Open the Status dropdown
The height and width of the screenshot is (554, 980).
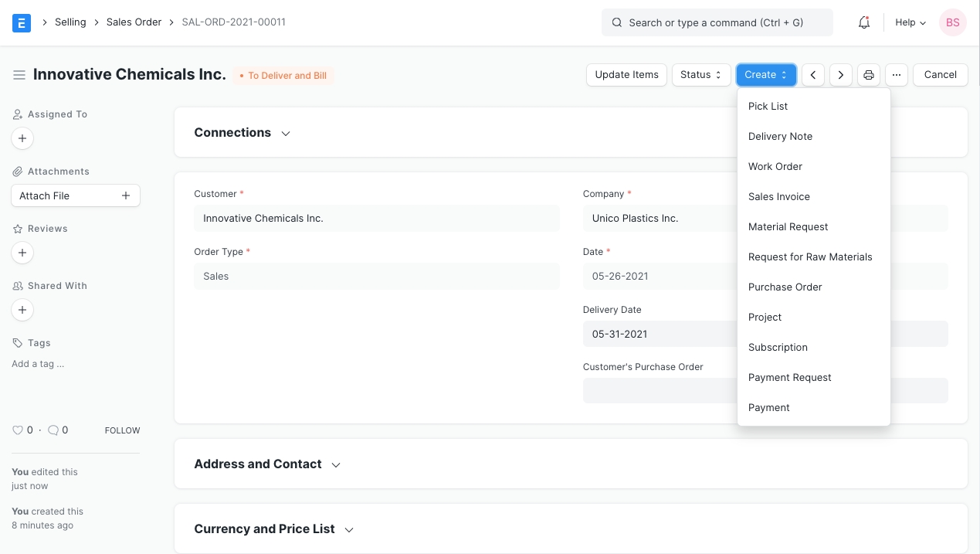[x=700, y=75]
